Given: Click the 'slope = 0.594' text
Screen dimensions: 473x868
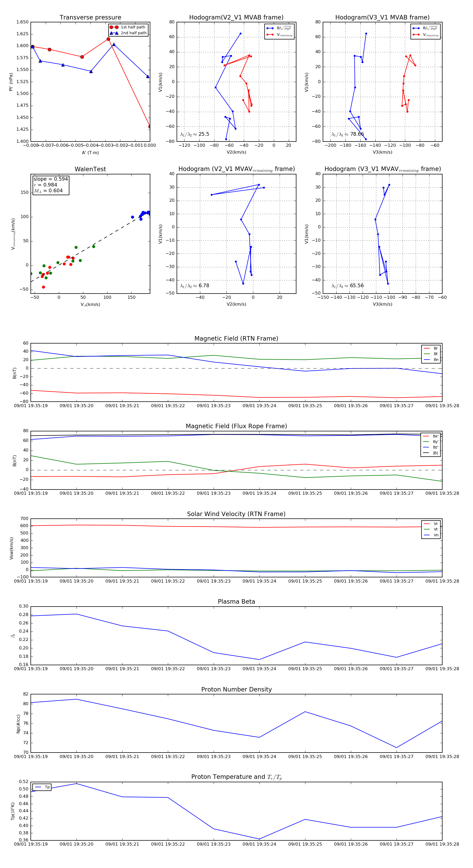Looking at the screenshot, I should click(50, 179).
